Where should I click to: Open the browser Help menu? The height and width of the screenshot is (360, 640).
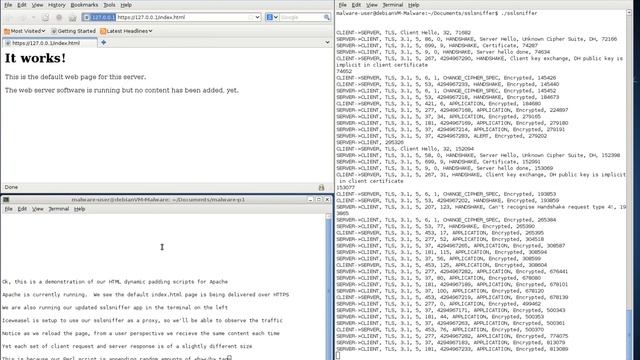[x=126, y=5]
